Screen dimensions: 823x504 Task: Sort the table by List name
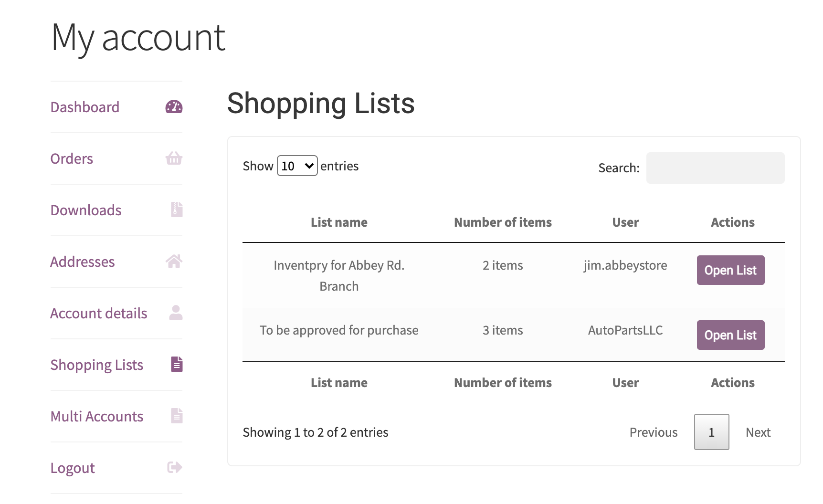point(339,222)
